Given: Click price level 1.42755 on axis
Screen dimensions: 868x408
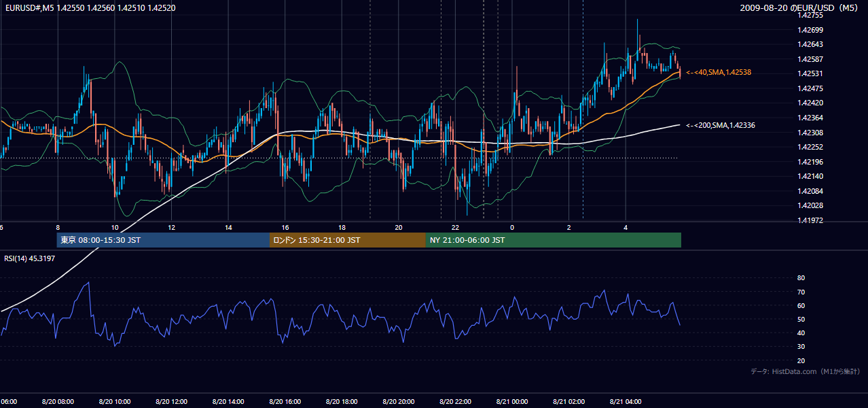Looking at the screenshot, I should coord(810,15).
